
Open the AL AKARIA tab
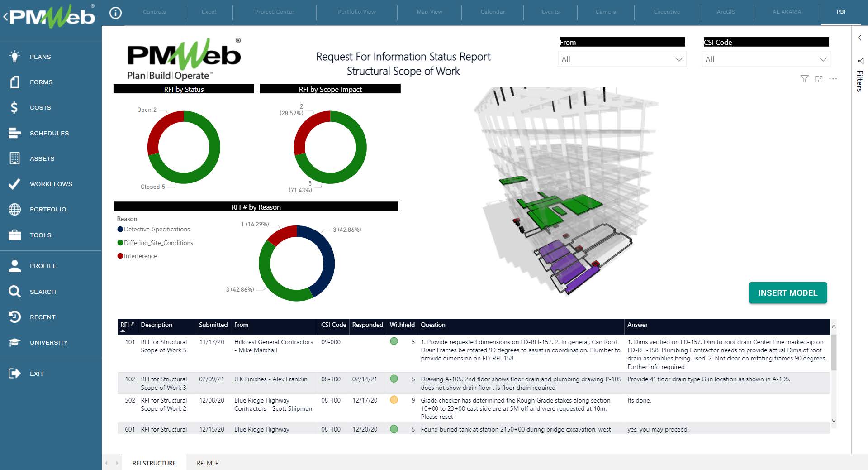tap(787, 12)
